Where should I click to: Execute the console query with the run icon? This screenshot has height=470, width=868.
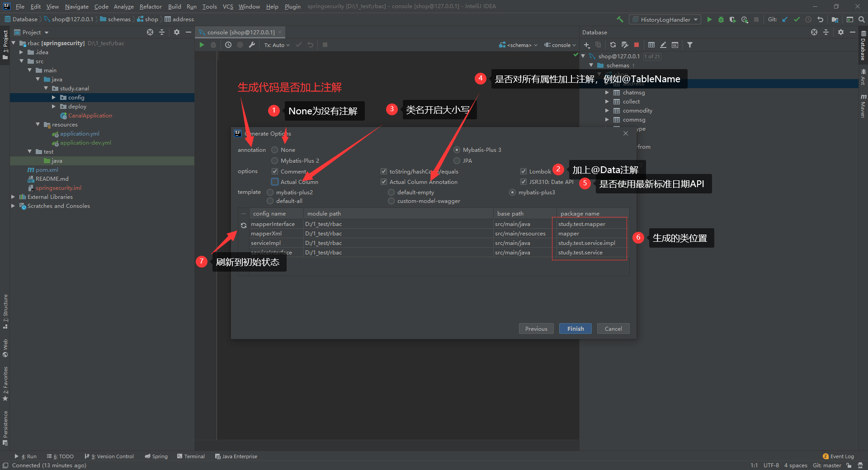tap(202, 45)
